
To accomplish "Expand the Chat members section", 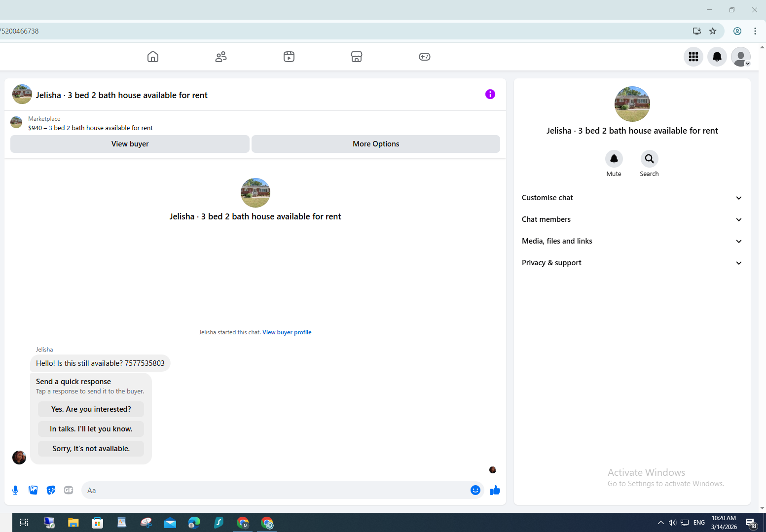I will [632, 219].
